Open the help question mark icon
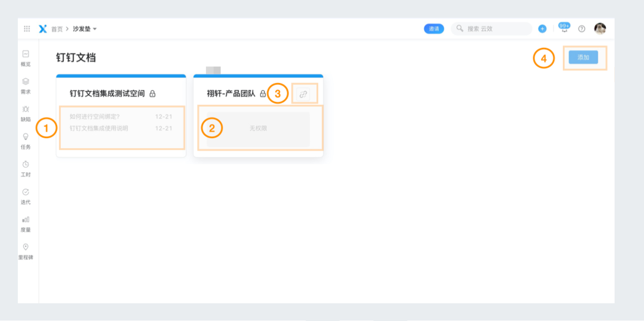 pyautogui.click(x=582, y=29)
